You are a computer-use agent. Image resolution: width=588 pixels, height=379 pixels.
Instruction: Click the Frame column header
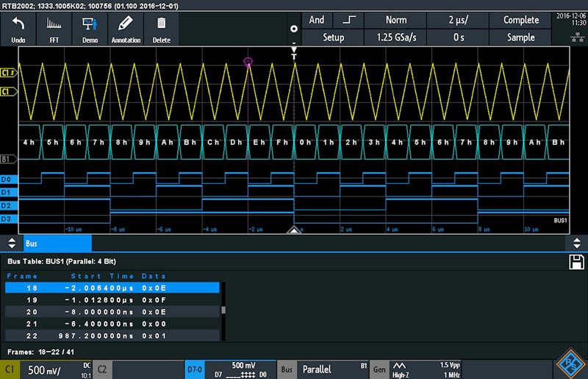click(22, 276)
